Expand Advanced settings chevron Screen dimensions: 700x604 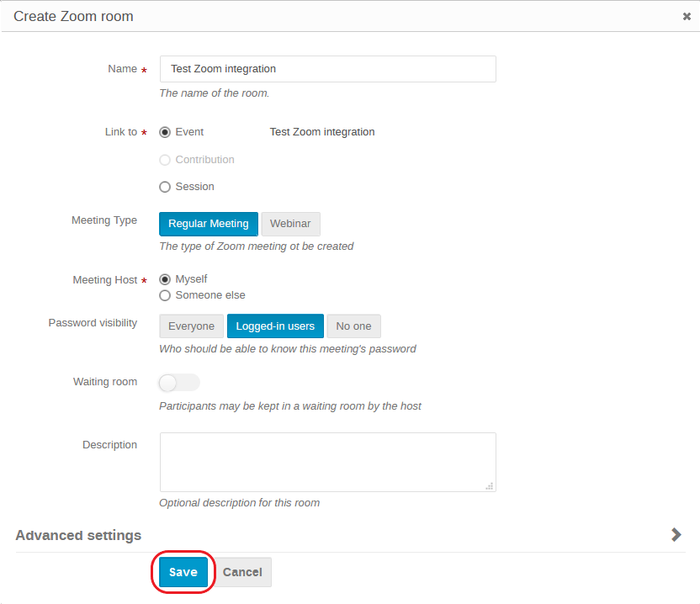676,534
